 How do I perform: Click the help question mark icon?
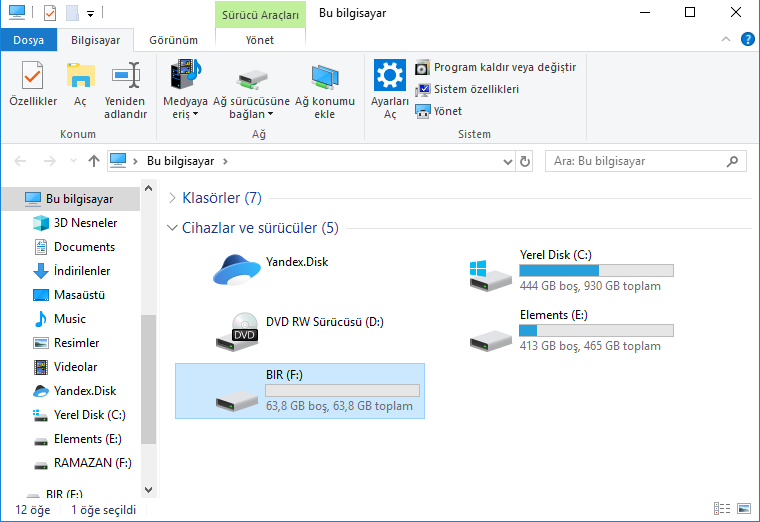pos(747,40)
